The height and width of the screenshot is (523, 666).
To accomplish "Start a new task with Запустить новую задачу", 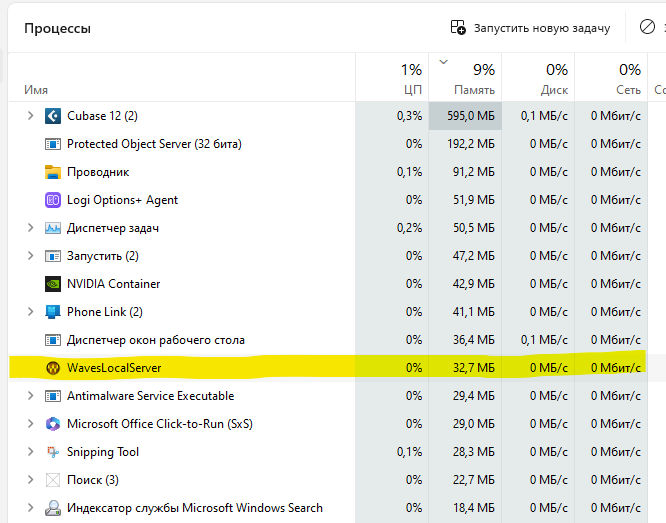I will pyautogui.click(x=530, y=28).
